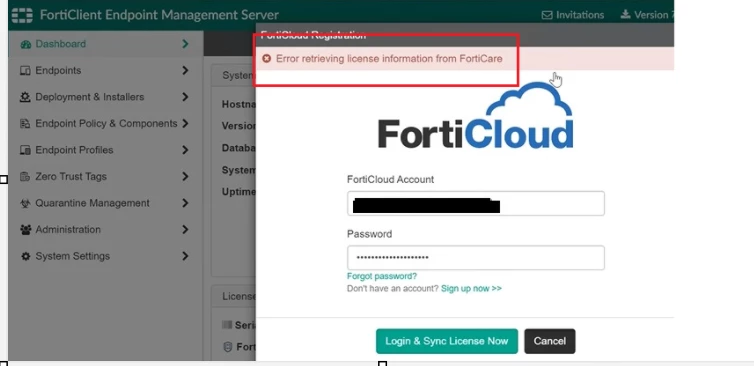Open the Dashboard menu item

coord(106,44)
